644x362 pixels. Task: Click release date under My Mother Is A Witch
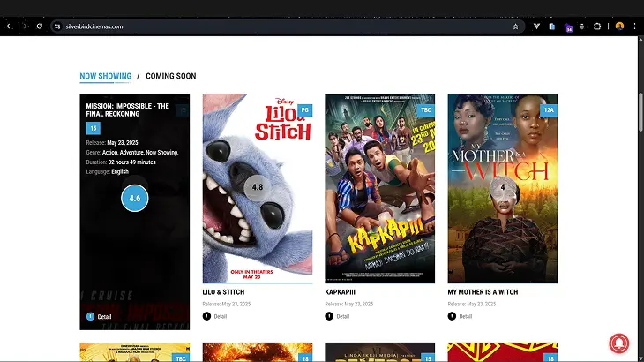pyautogui.click(x=471, y=304)
